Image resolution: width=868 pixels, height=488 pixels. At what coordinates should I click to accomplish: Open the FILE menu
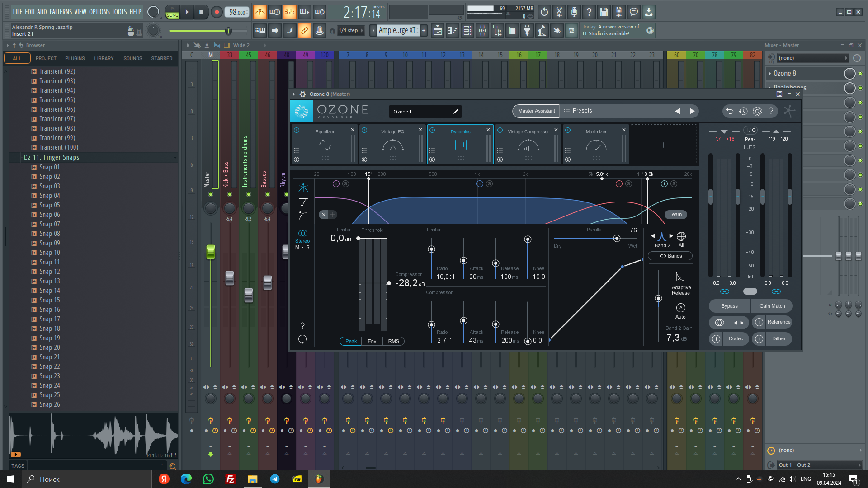[18, 12]
